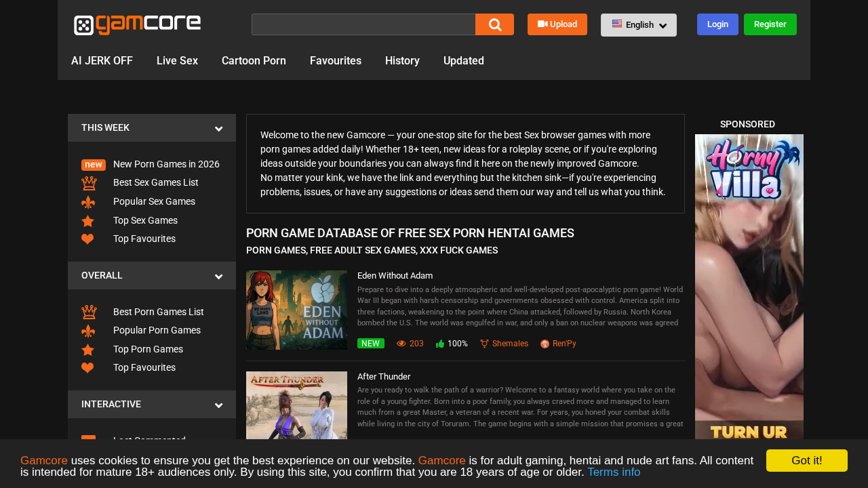Click the Gamcore dice logo
868x488 pixels.
pyautogui.click(x=137, y=25)
